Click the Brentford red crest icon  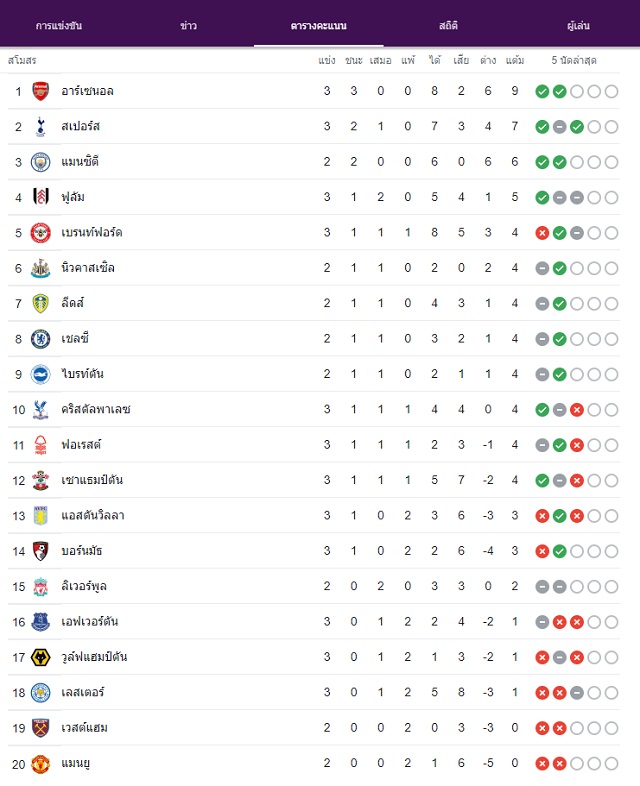[41, 233]
